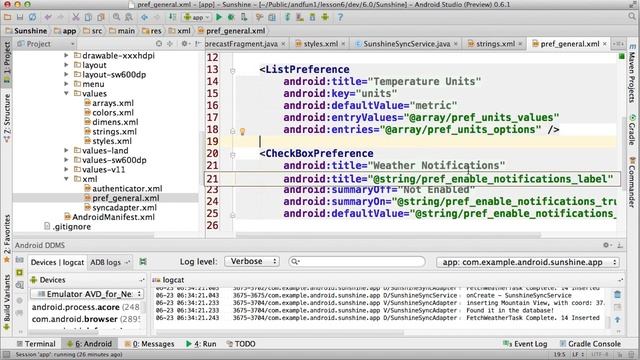Open the Maven Projects side panel

click(x=632, y=72)
